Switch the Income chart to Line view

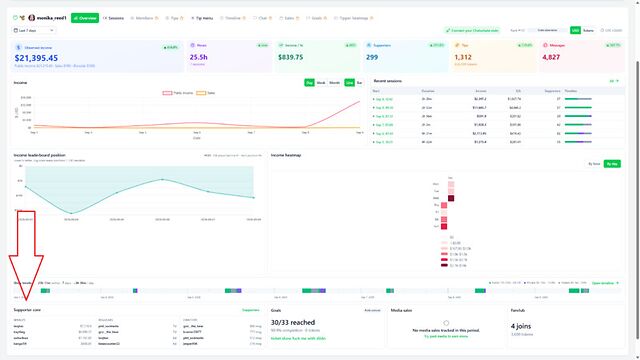click(x=349, y=83)
